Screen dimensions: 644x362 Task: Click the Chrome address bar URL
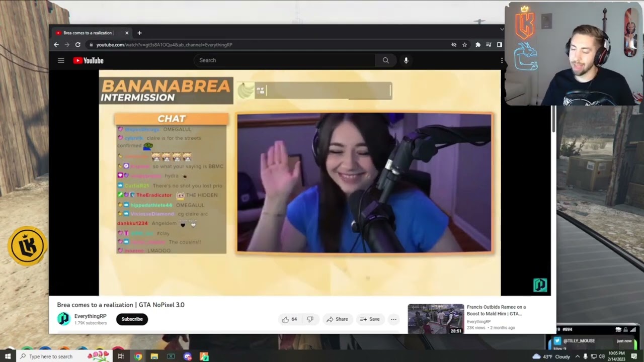[x=164, y=45]
